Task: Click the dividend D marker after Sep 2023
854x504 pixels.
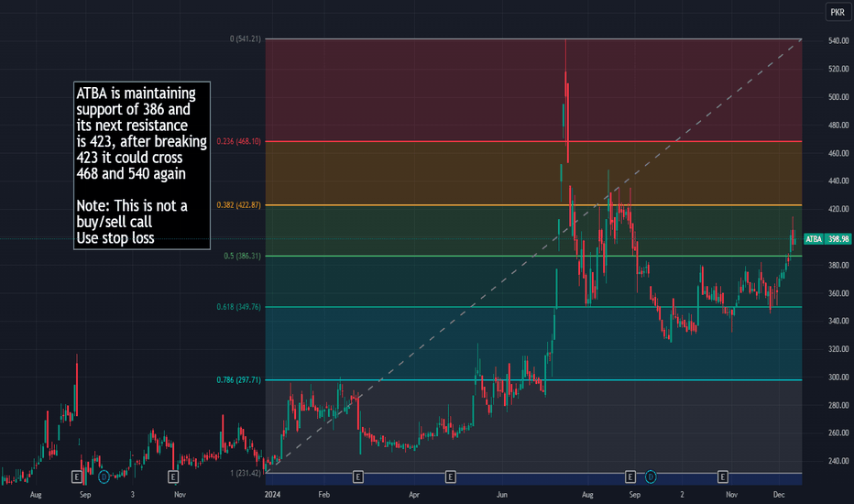Action: (x=104, y=477)
